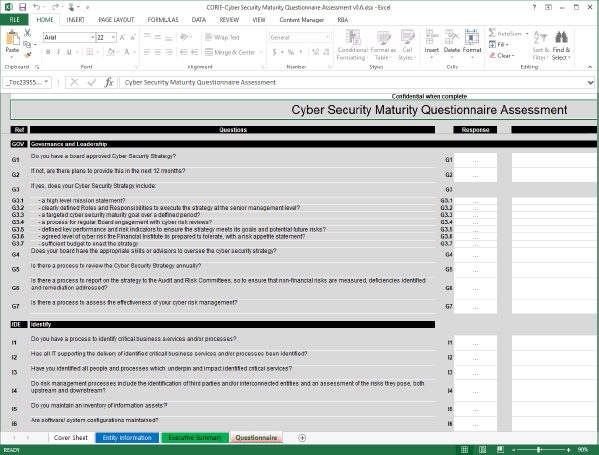Click inside the formula bar
This screenshot has height=455, width=599.
click(x=353, y=82)
